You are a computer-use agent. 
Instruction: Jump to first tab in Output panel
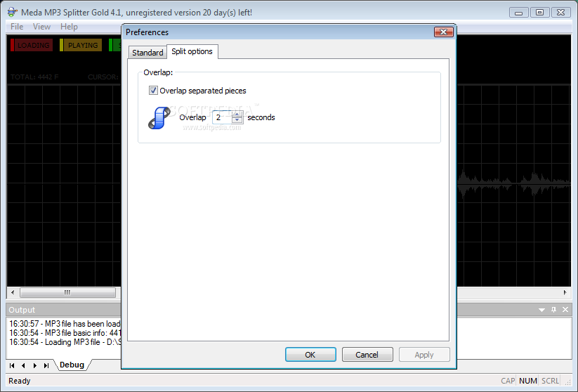point(12,365)
